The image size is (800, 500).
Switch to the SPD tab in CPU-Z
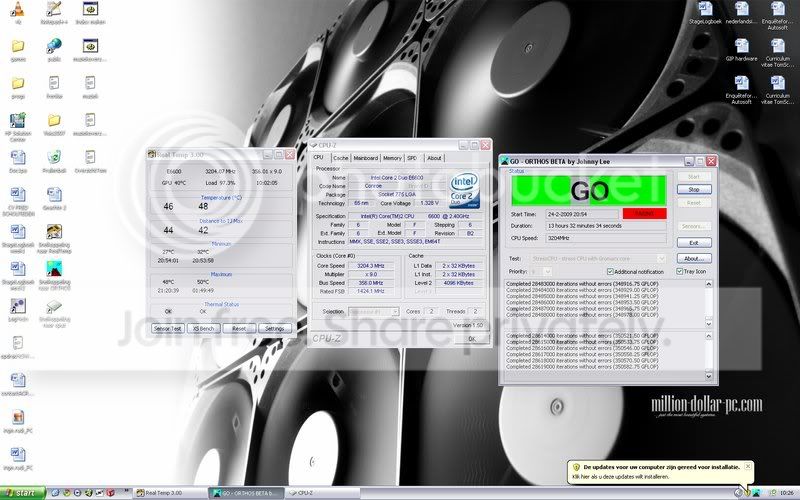[x=412, y=158]
